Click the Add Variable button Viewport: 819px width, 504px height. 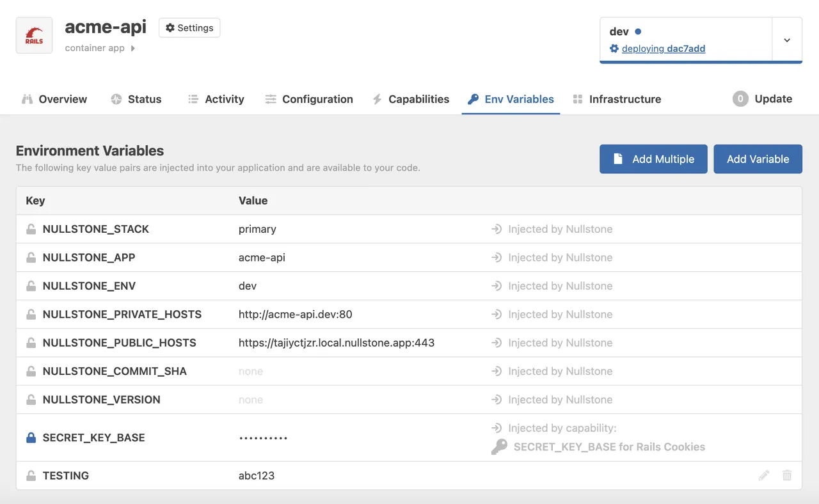pyautogui.click(x=758, y=159)
